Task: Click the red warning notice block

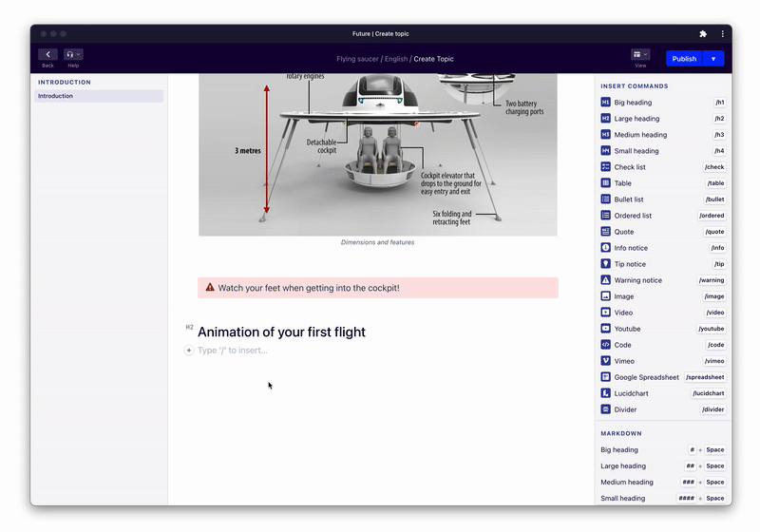Action: 378,288
